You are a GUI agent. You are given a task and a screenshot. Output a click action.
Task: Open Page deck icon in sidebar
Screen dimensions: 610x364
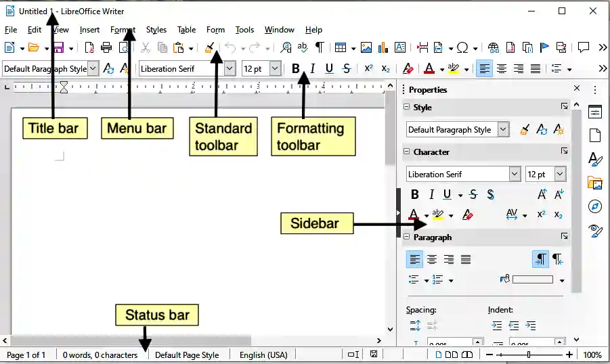point(595,136)
